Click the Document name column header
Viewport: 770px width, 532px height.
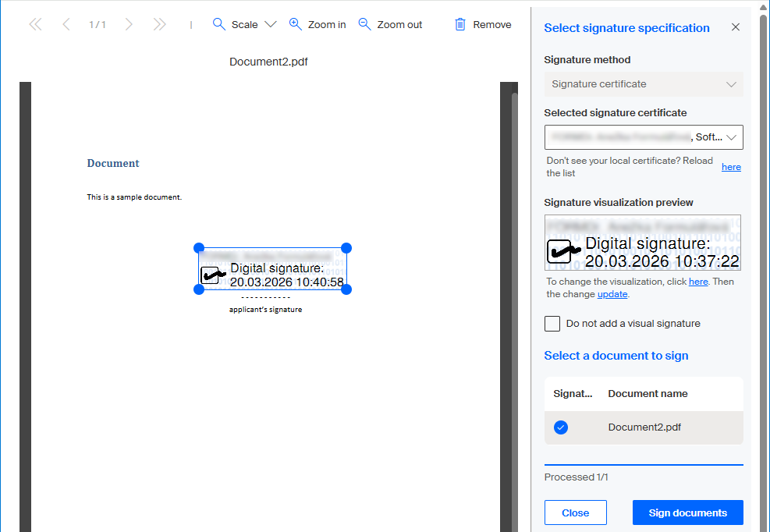(x=648, y=394)
